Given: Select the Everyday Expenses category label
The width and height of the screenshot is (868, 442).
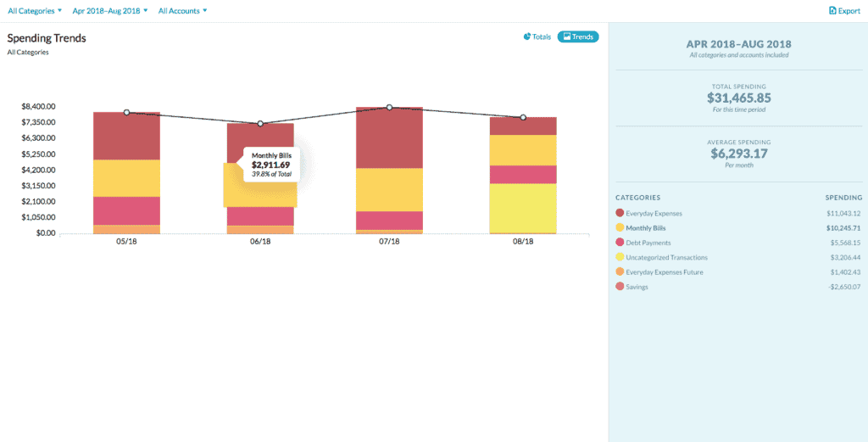Looking at the screenshot, I should tap(654, 213).
